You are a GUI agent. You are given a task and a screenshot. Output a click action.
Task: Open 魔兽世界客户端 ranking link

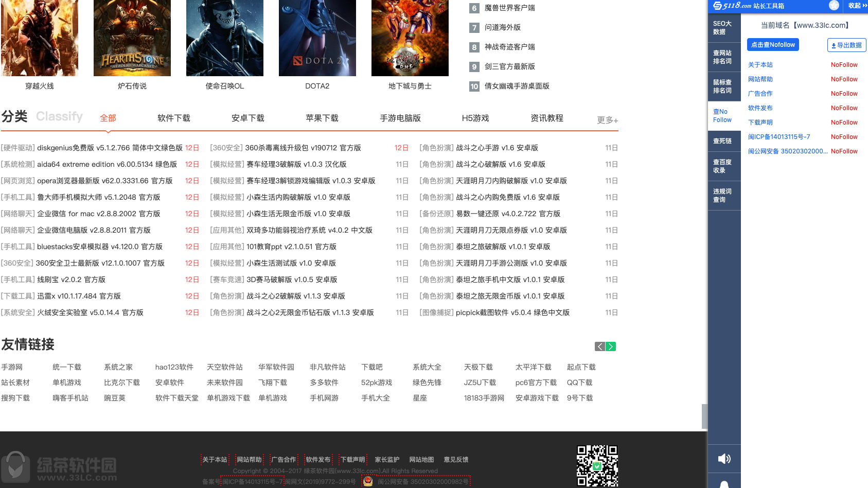click(510, 8)
